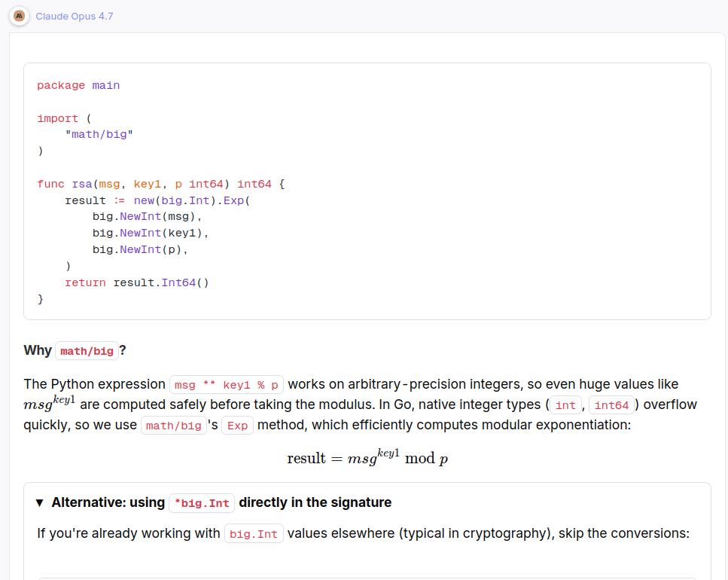Click the Go code block with rsa function
Viewport: 728px width, 580px height.
click(x=367, y=191)
